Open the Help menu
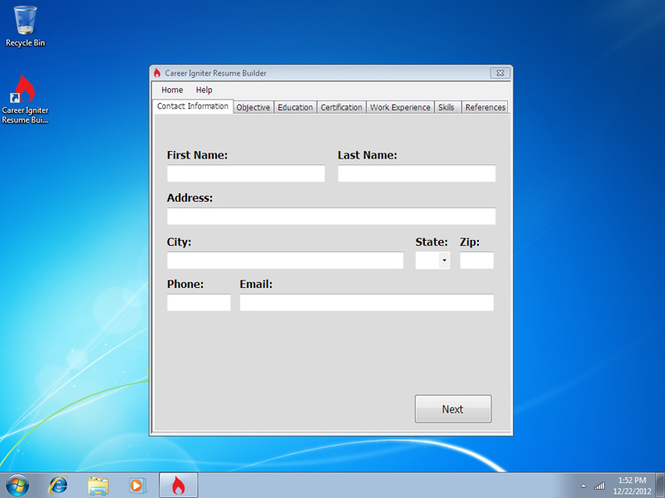The height and width of the screenshot is (498, 665). (x=204, y=90)
